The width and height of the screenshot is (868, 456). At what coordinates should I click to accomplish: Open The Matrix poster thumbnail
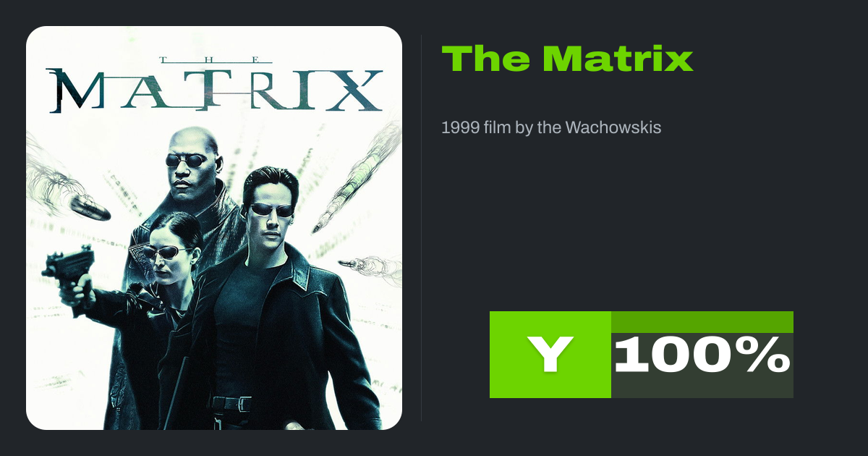coord(214,228)
